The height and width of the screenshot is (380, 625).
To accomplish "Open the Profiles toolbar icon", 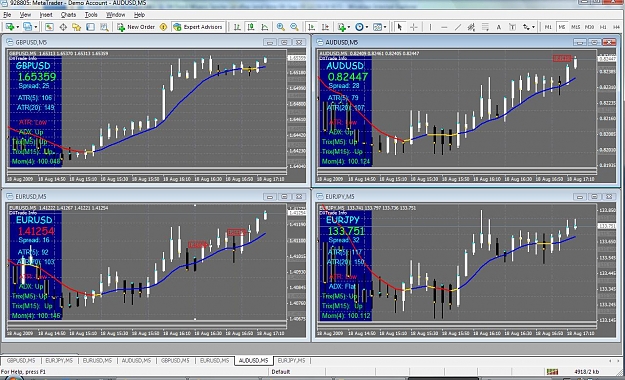I will [27, 27].
